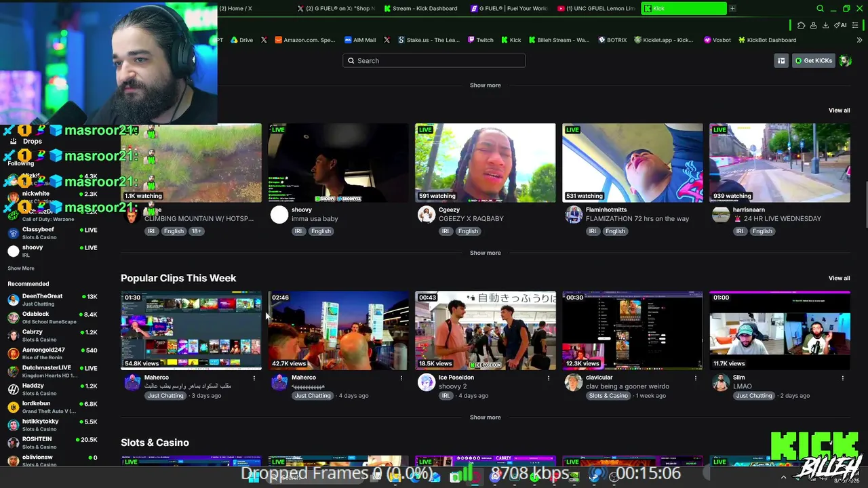The image size is (868, 488).
Task: Select the active Kick browser tab
Action: click(x=684, y=9)
